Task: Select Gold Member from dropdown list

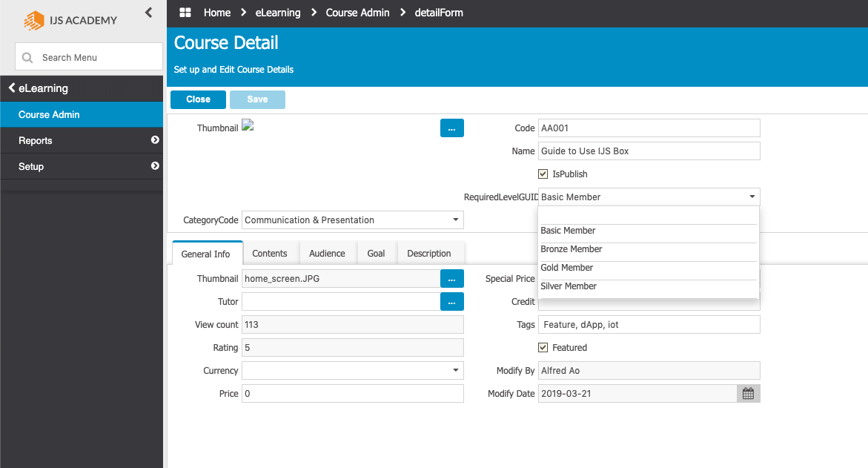Action: (567, 268)
